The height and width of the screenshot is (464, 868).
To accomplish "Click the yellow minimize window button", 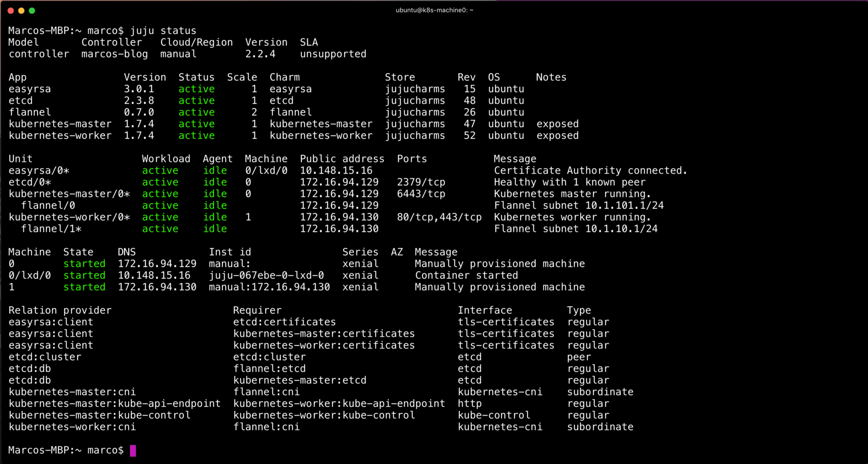I will pos(21,10).
